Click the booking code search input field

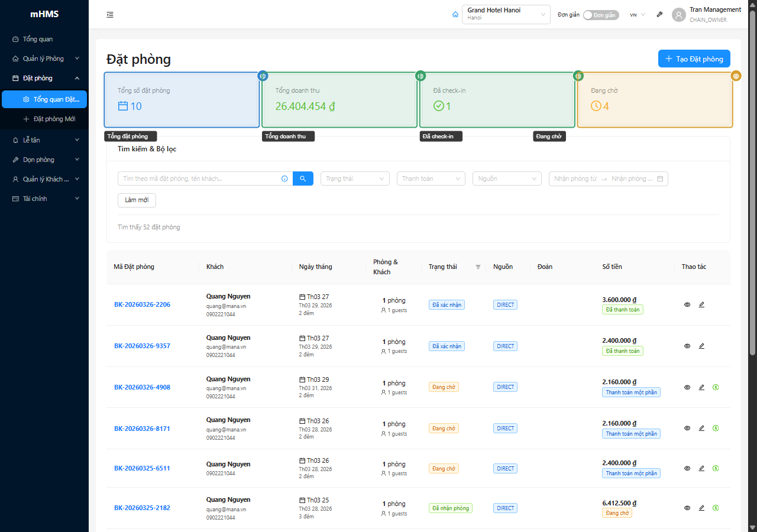tap(199, 179)
